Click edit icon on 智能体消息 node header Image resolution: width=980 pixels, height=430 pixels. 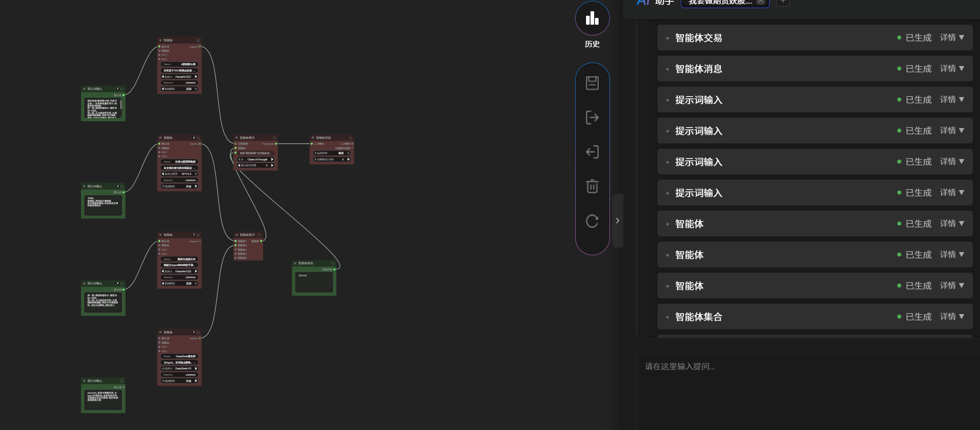click(333, 263)
